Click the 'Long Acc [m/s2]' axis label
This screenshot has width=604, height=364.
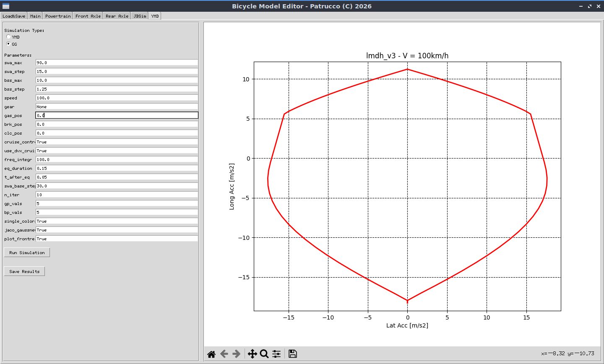coord(232,186)
